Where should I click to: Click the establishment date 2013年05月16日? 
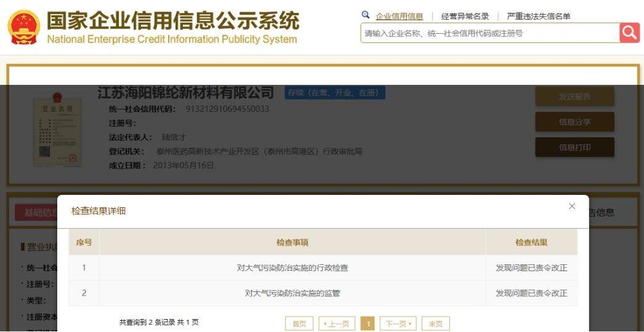tap(183, 165)
